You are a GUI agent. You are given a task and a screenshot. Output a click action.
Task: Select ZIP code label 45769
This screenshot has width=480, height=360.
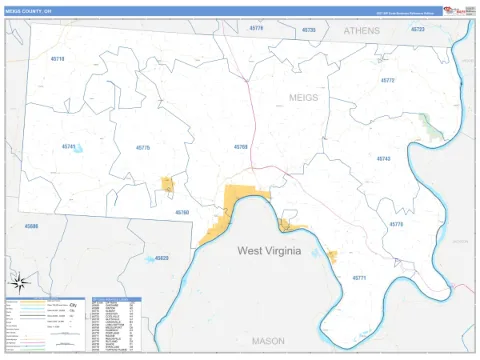pos(240,147)
